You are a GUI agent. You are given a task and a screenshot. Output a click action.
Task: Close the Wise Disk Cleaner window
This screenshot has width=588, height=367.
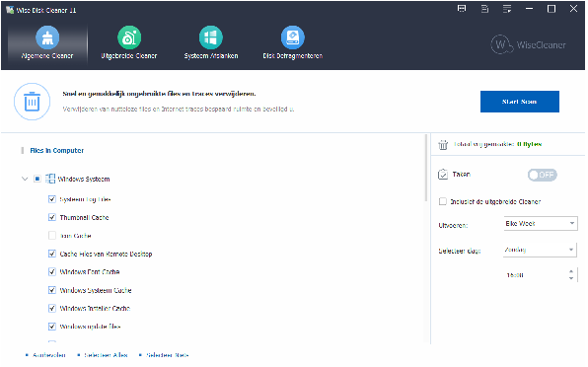click(573, 9)
